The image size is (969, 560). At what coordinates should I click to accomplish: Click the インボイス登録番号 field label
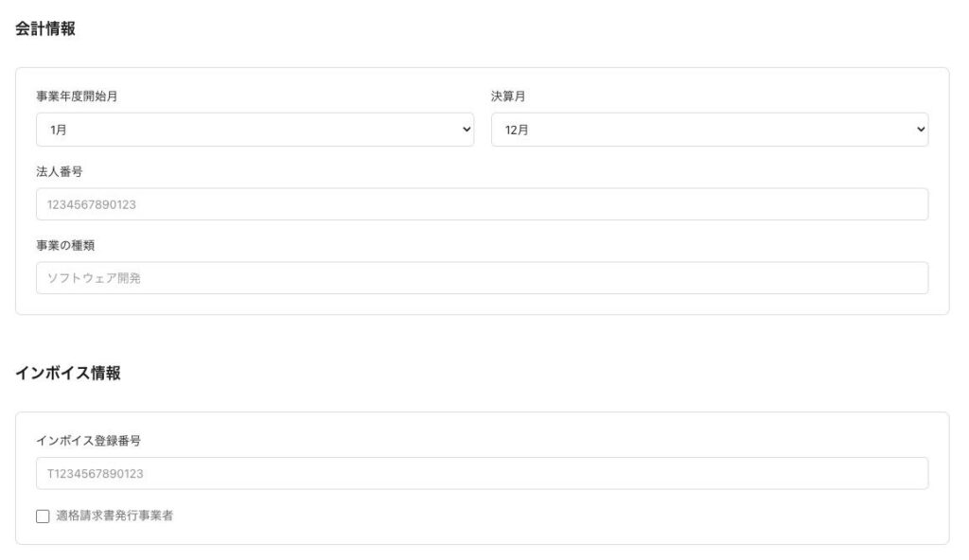click(88, 441)
